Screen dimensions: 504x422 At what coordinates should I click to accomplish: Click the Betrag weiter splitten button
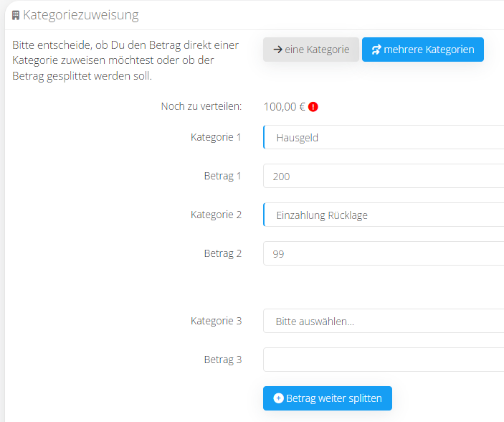tap(328, 398)
